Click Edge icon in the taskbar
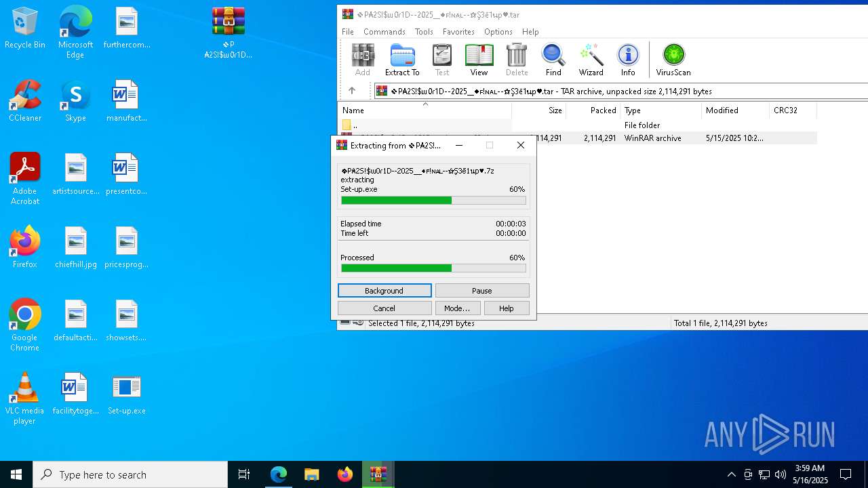This screenshot has height=488, width=868. click(279, 474)
